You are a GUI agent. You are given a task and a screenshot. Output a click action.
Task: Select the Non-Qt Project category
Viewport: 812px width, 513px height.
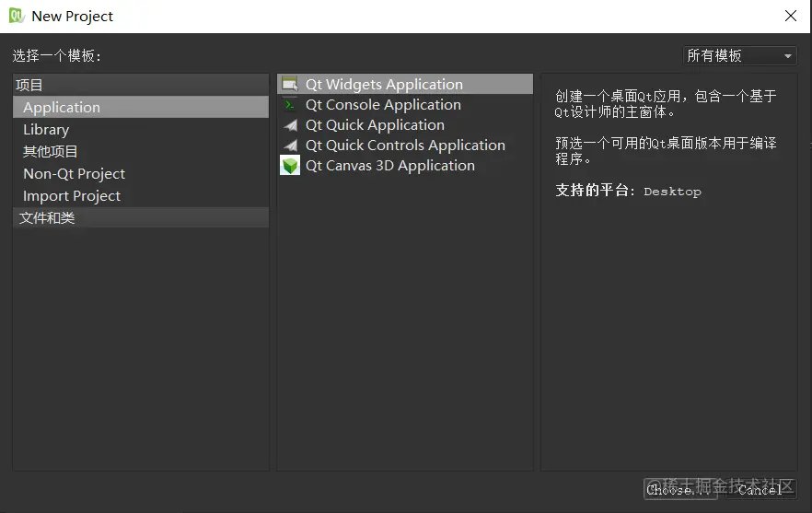click(141, 173)
